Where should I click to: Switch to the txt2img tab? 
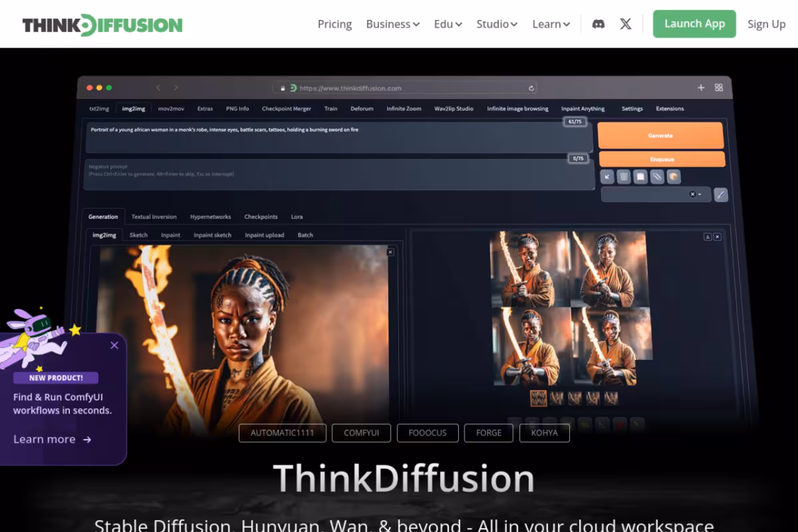[x=99, y=108]
